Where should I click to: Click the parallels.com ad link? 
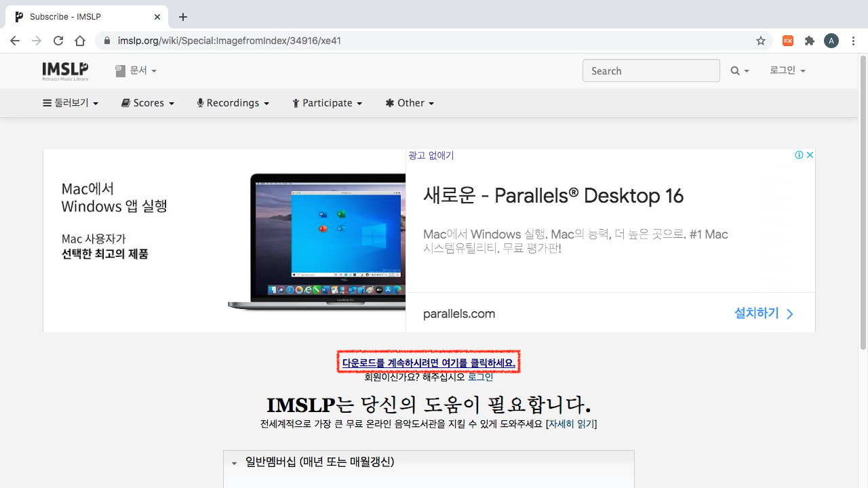click(459, 314)
